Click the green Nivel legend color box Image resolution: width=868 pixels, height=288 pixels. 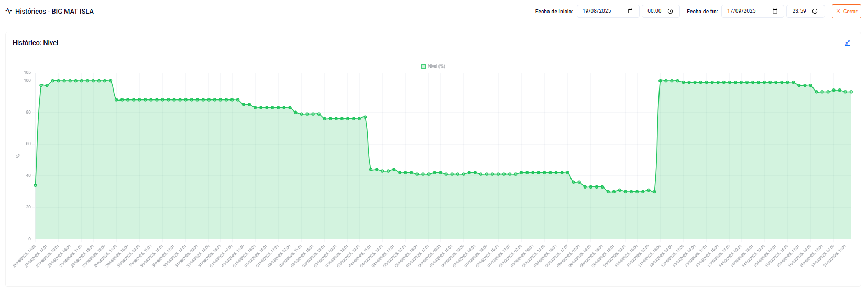(424, 67)
